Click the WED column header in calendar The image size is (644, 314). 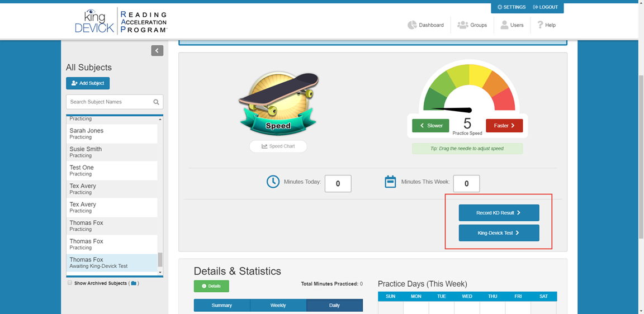467,296
